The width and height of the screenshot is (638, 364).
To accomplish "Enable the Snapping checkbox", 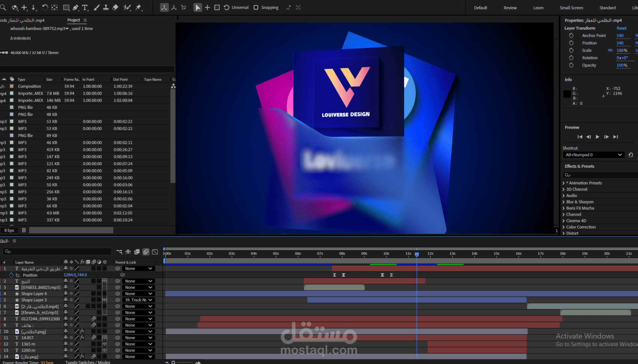I will (256, 8).
